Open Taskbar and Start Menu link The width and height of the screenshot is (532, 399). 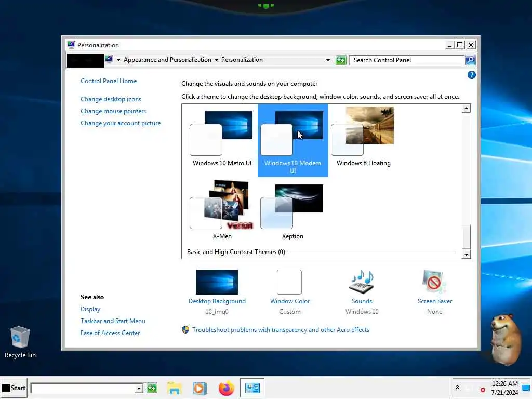pos(113,321)
